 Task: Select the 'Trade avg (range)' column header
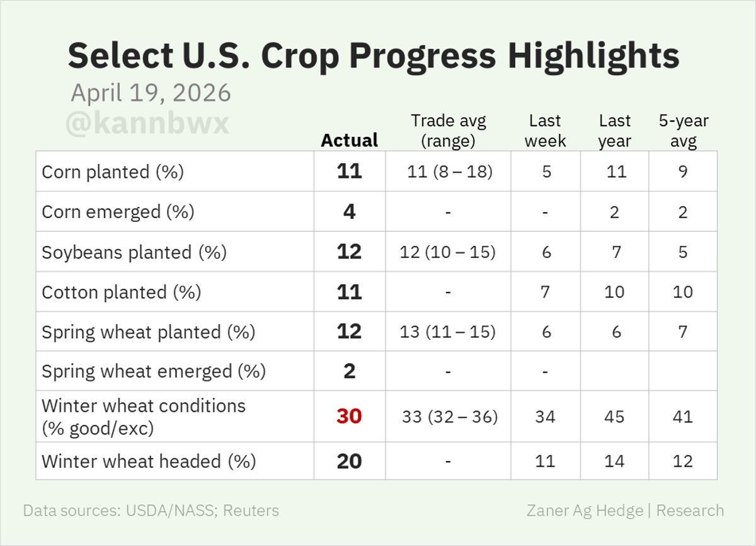448,130
